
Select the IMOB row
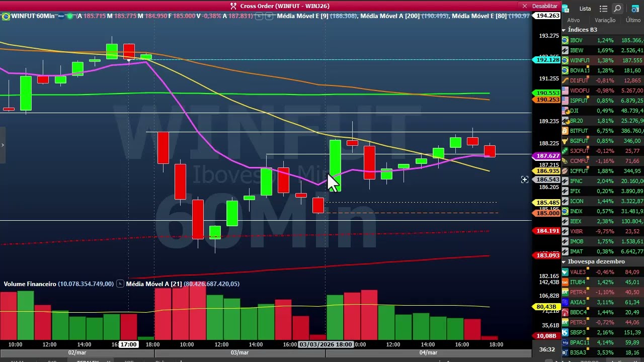(x=603, y=241)
